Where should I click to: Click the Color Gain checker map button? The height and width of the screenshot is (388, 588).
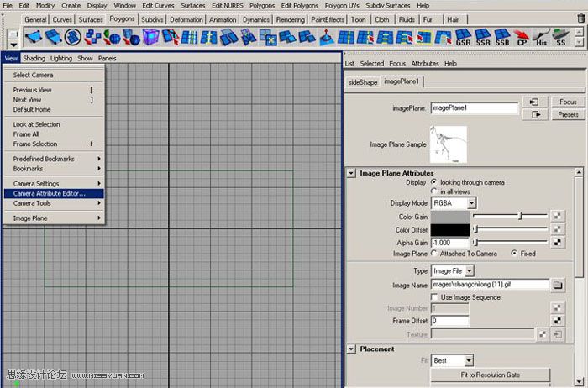[556, 216]
